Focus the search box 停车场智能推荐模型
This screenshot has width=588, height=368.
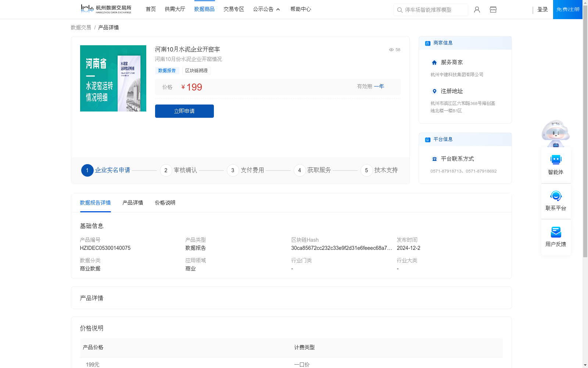431,10
